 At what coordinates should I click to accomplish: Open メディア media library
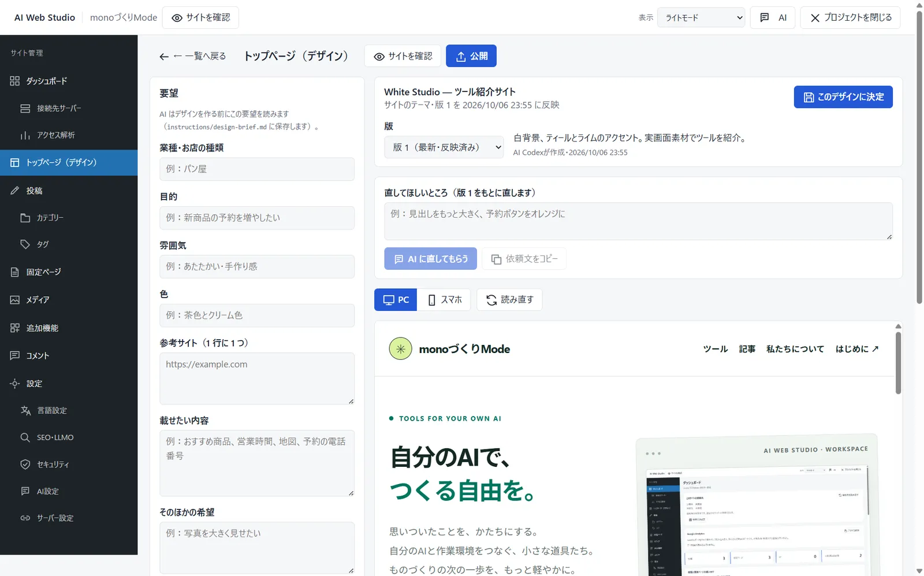[x=69, y=300]
